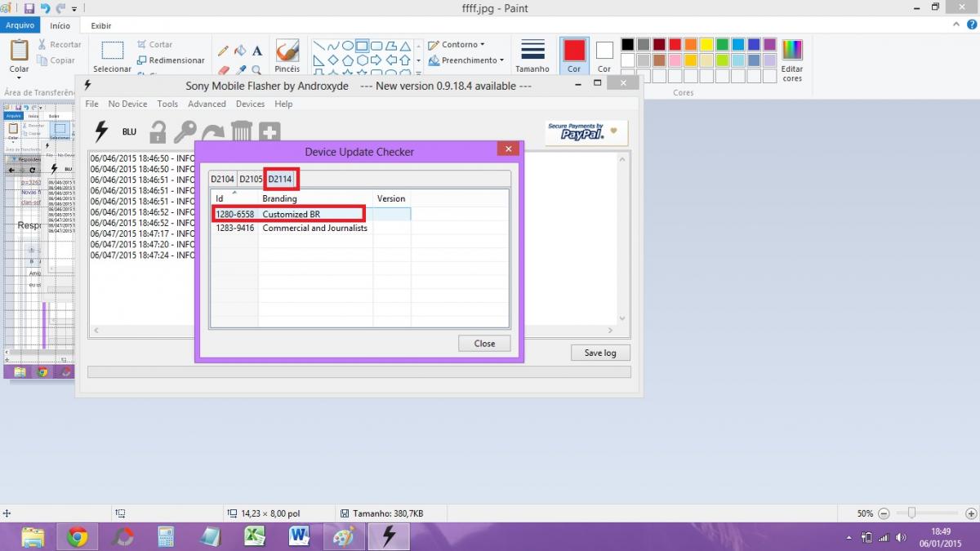Pick the Right arrow shape
This screenshot has height=551, width=980.
point(377,60)
